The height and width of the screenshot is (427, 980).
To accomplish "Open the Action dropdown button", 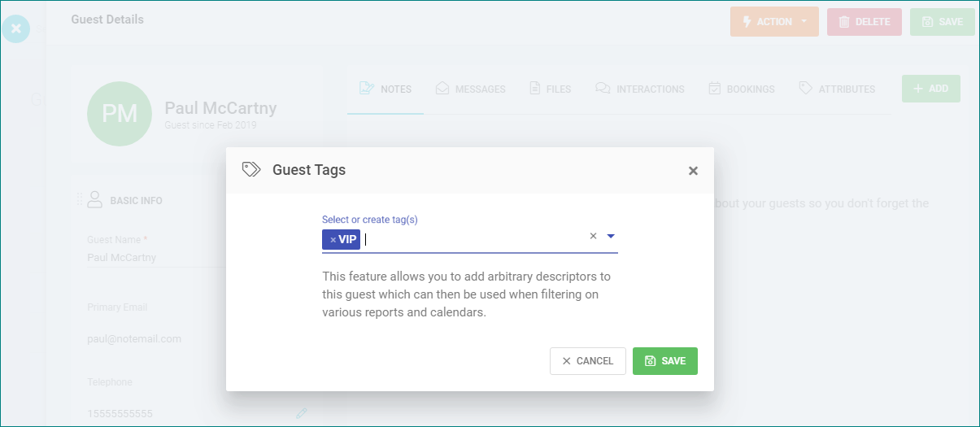I will [773, 22].
